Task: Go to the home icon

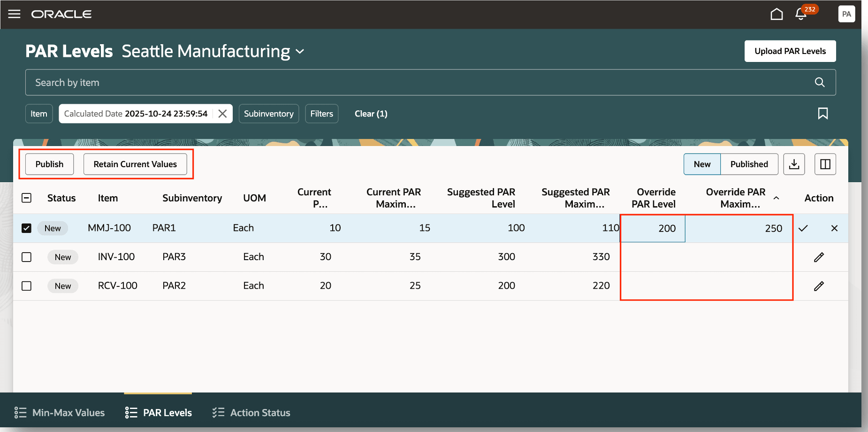Action: (777, 14)
